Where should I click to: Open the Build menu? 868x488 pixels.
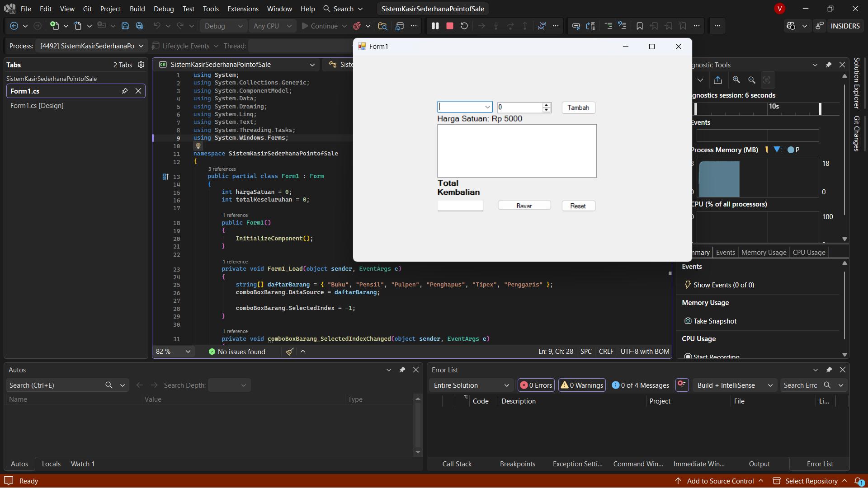137,9
